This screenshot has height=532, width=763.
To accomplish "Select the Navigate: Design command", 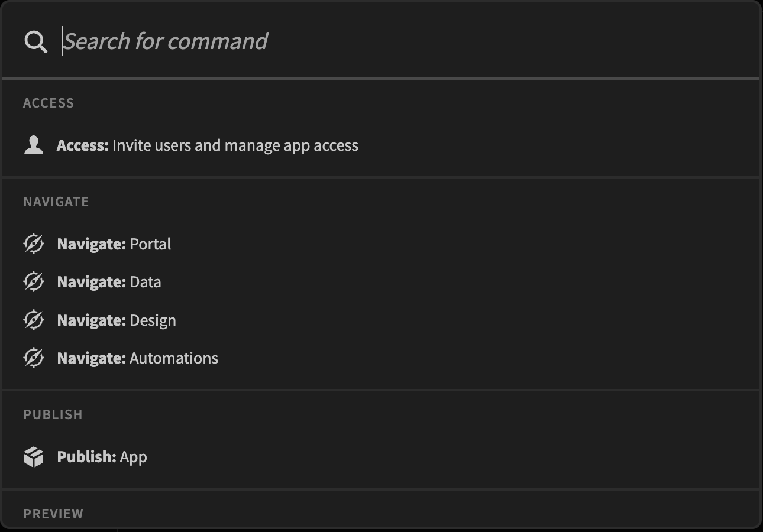I will 381,320.
